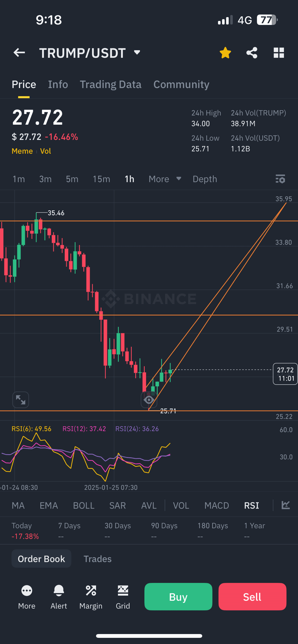Tap the Today -17.38% performance value
This screenshot has height=644, width=298.
point(25,536)
